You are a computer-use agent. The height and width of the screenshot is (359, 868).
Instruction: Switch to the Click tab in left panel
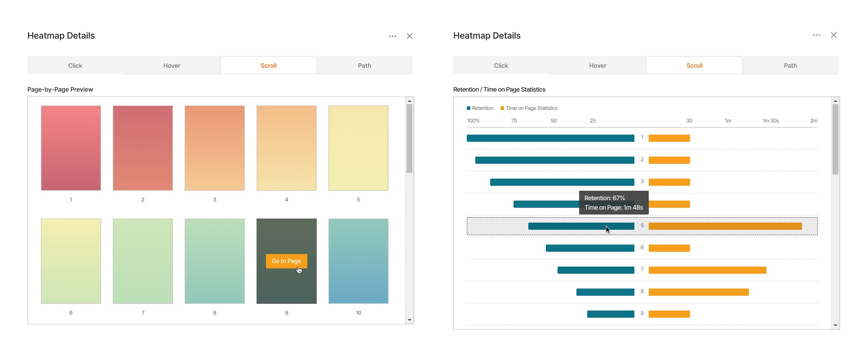pyautogui.click(x=75, y=66)
